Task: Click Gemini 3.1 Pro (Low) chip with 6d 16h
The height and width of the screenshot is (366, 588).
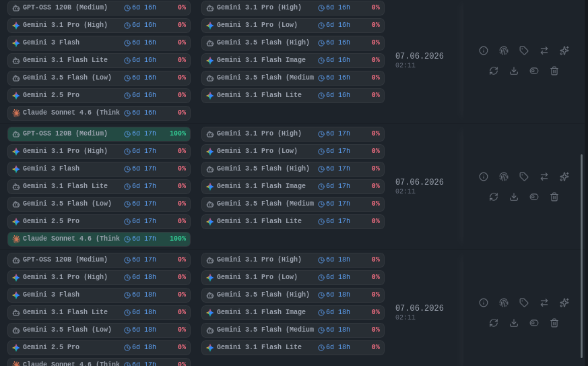Action: 293,26
